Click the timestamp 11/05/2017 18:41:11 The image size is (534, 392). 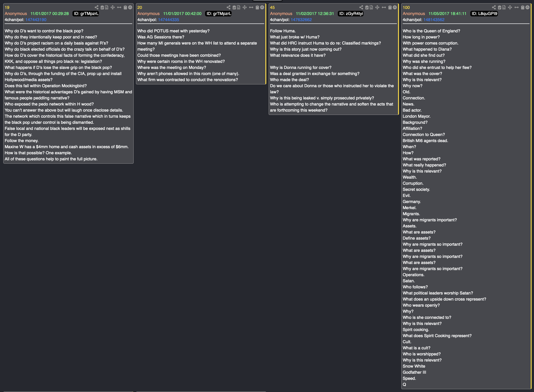[447, 14]
